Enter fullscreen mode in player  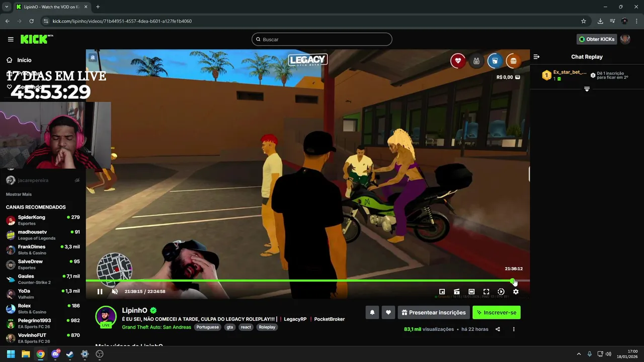pyautogui.click(x=486, y=292)
